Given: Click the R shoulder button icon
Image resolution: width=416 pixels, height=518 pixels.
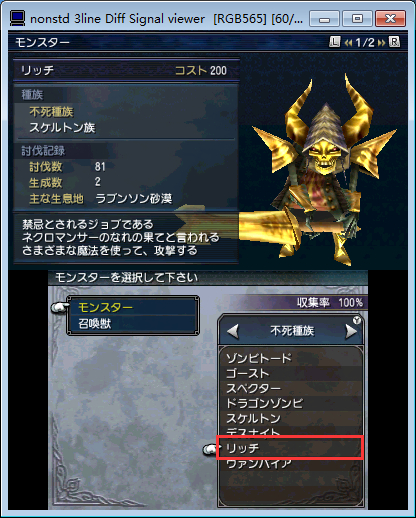Looking at the screenshot, I should tap(394, 42).
